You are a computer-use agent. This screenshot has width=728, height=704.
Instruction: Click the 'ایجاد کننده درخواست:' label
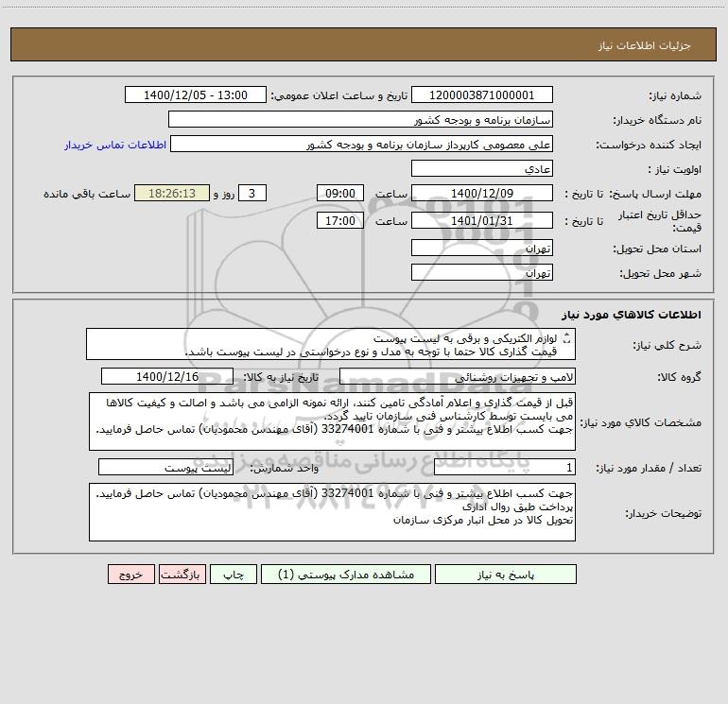point(649,146)
